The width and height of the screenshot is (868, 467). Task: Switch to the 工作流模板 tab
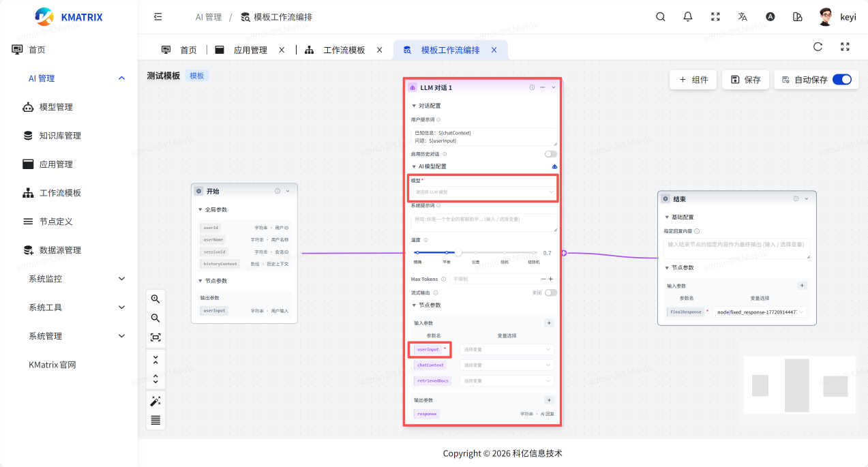(x=344, y=50)
